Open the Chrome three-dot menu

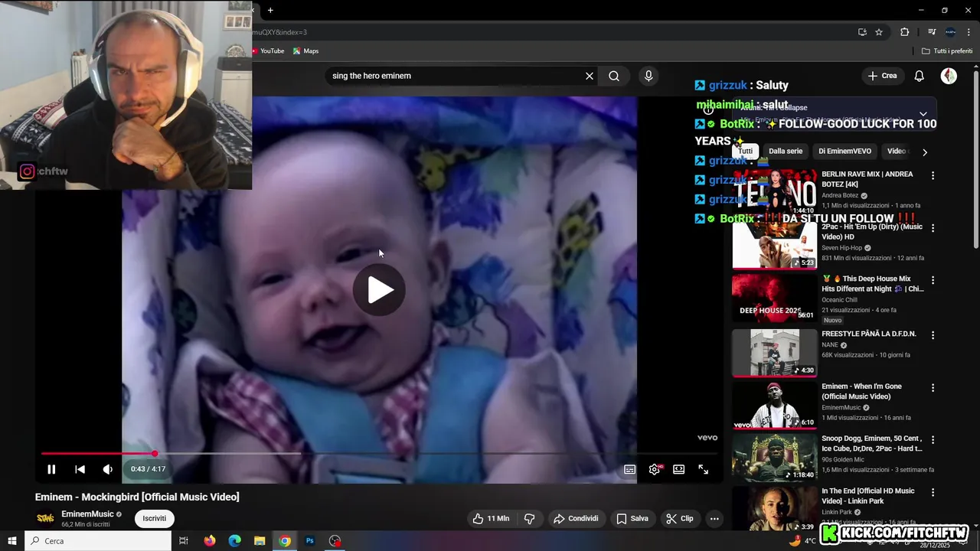969,32
